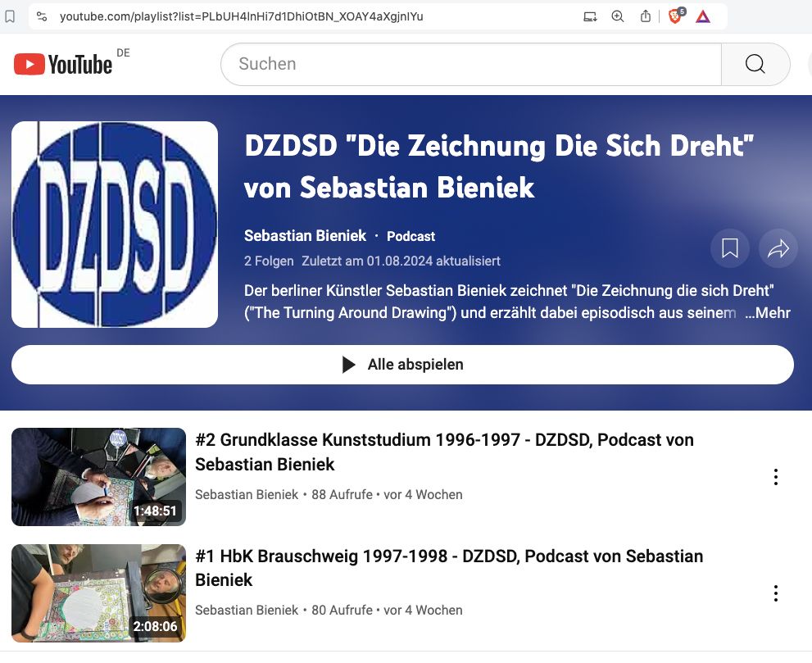
Task: Open the options menu for the Grundklasse video
Action: (775, 476)
